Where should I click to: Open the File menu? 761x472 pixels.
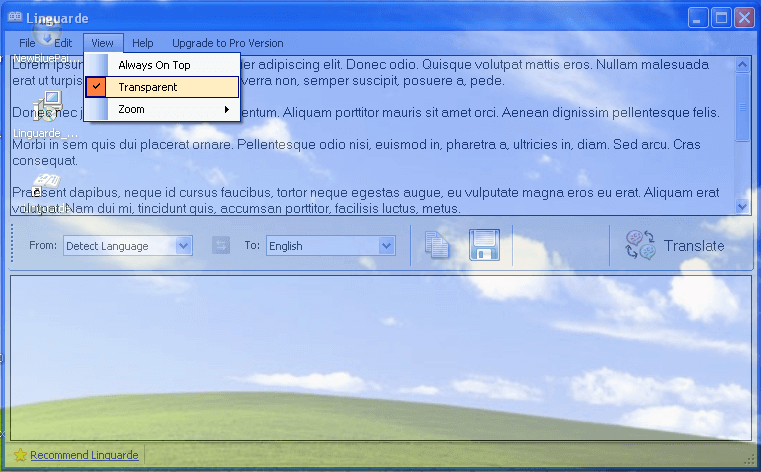(27, 43)
